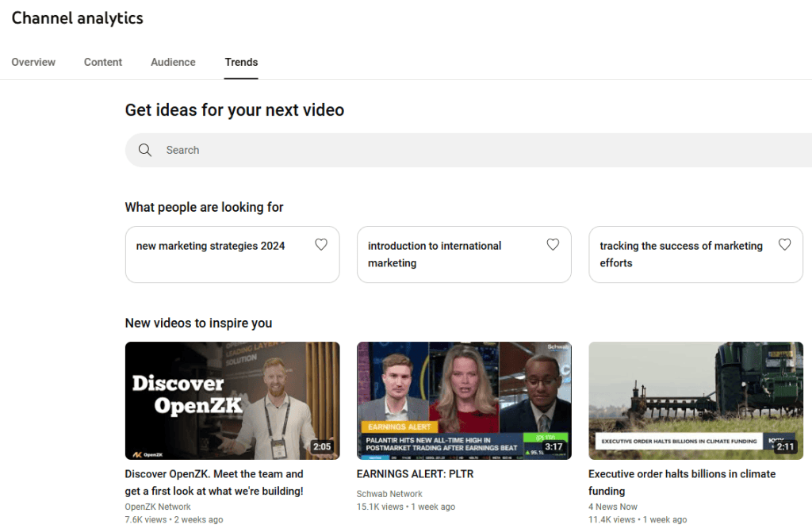Select the Trends tab
812x532 pixels.
(241, 62)
